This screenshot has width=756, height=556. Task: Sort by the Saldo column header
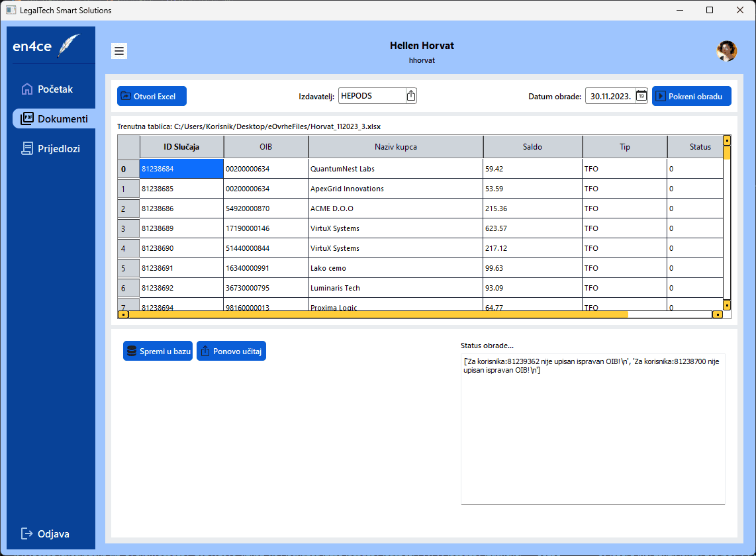coord(532,147)
